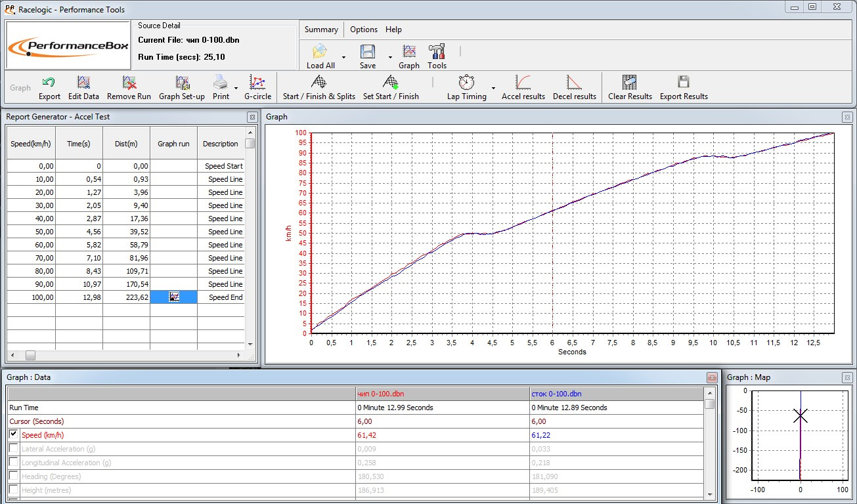857x504 pixels.
Task: Click the Remove Run icon
Action: [129, 83]
